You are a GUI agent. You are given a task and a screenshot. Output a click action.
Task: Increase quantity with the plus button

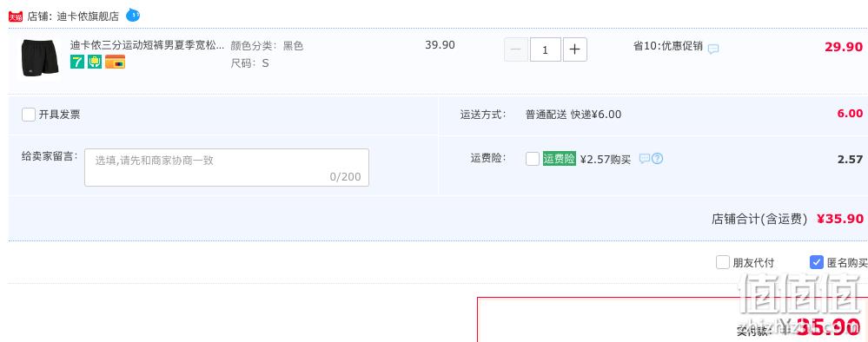point(574,49)
